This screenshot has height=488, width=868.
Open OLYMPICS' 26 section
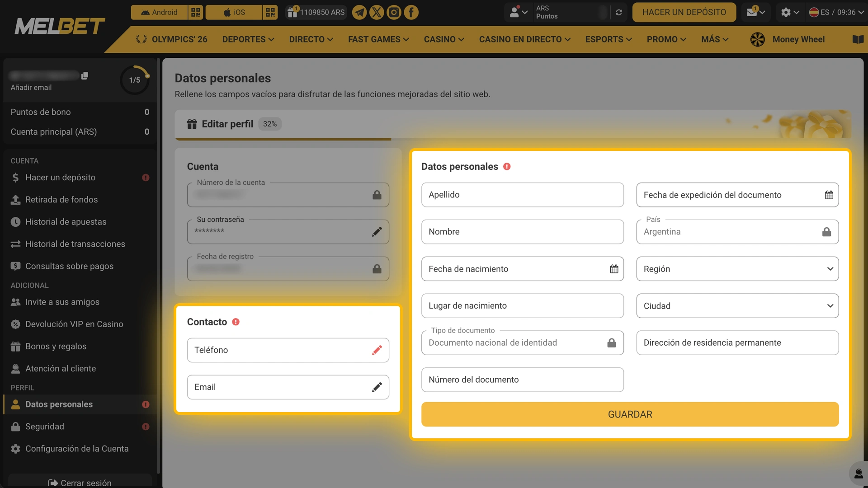pyautogui.click(x=171, y=39)
